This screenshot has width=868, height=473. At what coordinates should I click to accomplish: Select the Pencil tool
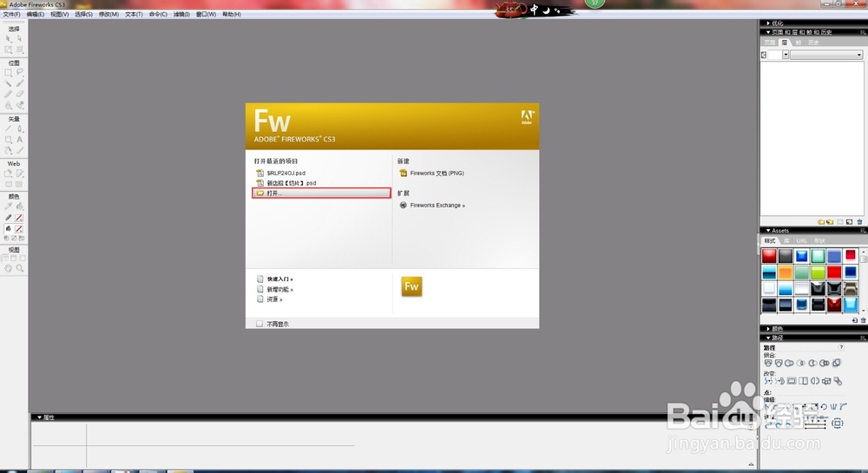[9, 95]
